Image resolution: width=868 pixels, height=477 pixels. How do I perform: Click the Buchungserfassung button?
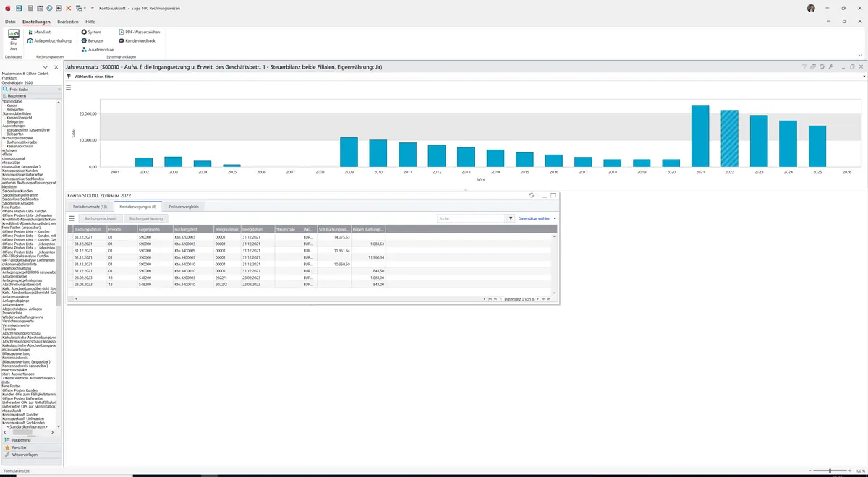tap(146, 218)
